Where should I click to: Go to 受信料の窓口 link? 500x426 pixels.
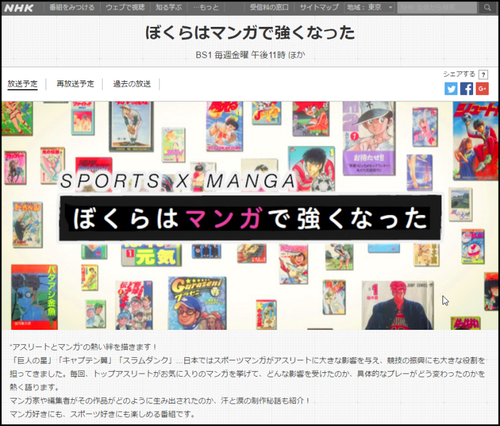point(269,7)
